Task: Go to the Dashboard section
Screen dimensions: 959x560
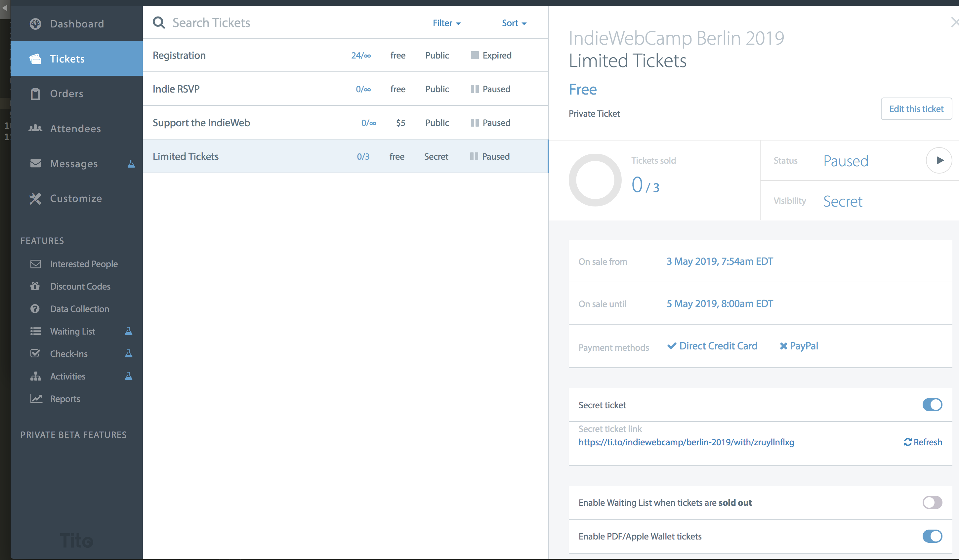Action: point(76,23)
